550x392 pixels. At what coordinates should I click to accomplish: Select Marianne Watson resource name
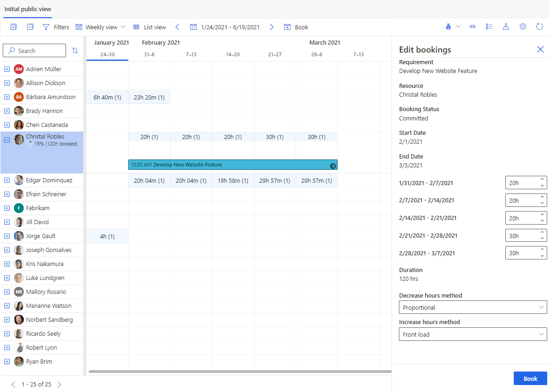click(48, 306)
